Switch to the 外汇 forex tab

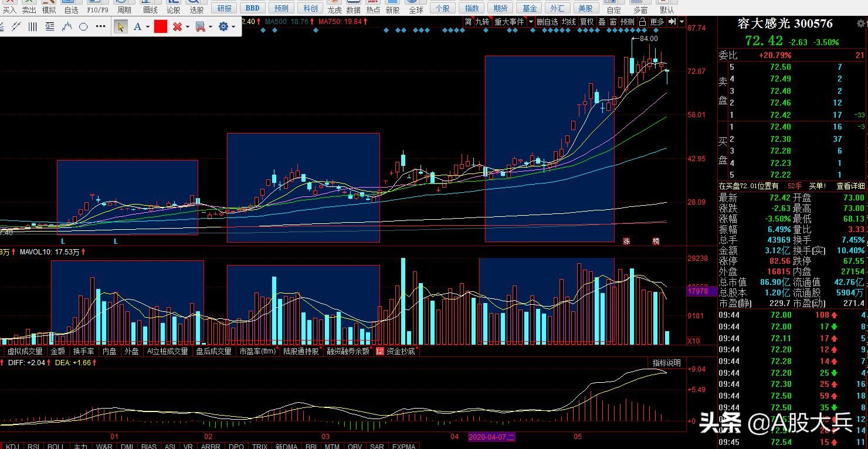click(x=557, y=8)
